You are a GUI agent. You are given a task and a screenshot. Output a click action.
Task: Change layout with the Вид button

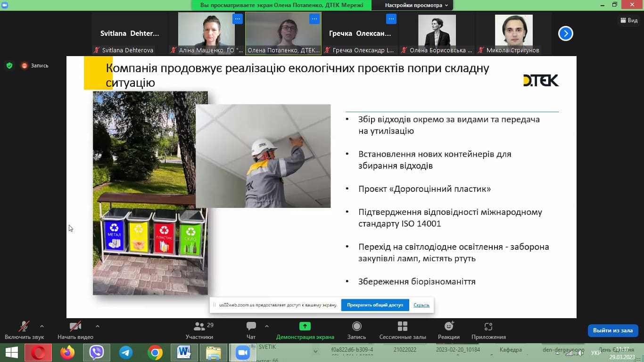629,20
